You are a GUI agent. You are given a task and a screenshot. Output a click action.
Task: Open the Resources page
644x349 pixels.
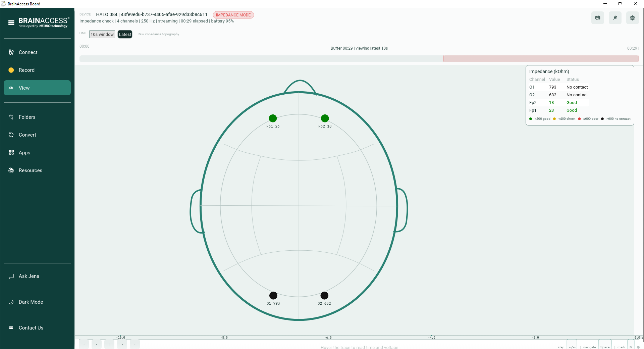(x=37, y=170)
